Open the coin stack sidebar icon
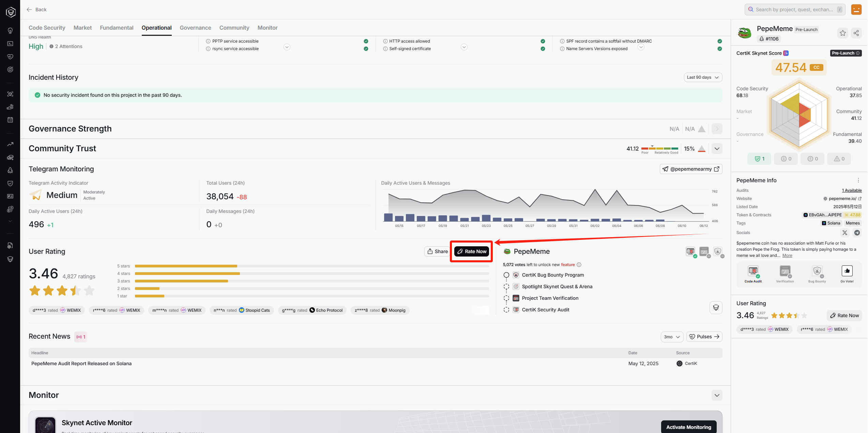Image resolution: width=868 pixels, height=433 pixels. click(x=10, y=157)
